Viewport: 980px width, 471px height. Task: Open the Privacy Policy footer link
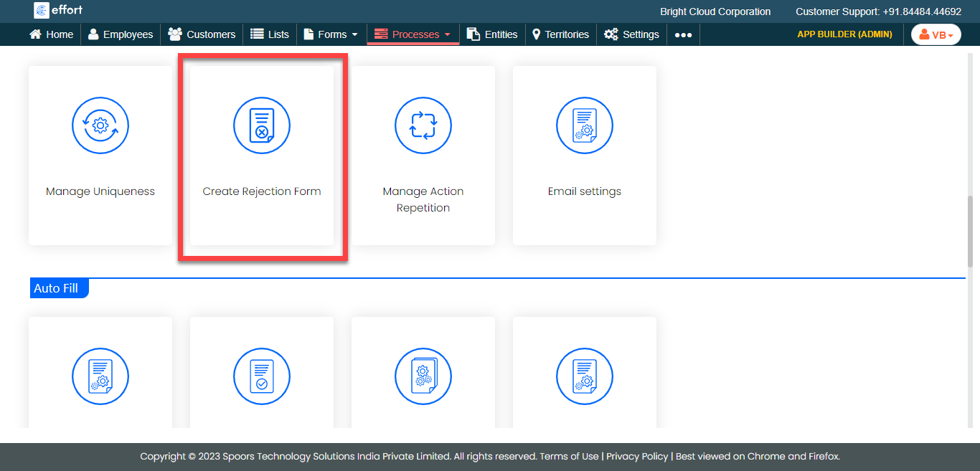tap(637, 457)
